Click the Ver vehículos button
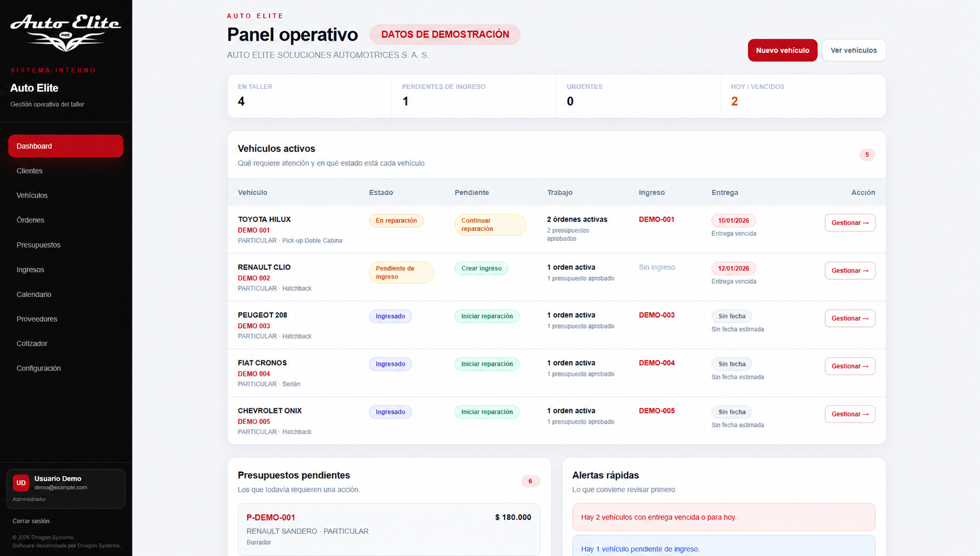The height and width of the screenshot is (556, 980). coord(853,50)
